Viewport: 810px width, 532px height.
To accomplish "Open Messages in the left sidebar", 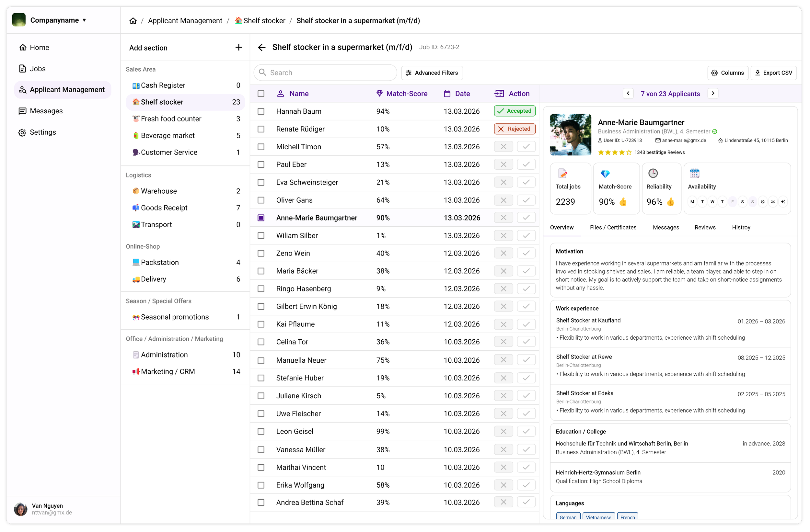I will (46, 111).
